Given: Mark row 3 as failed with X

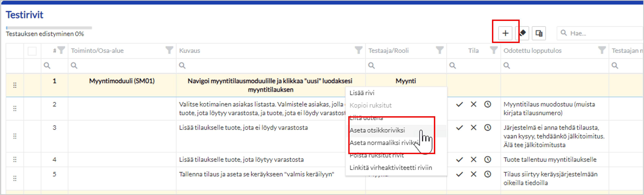Looking at the screenshot, I should 474,128.
